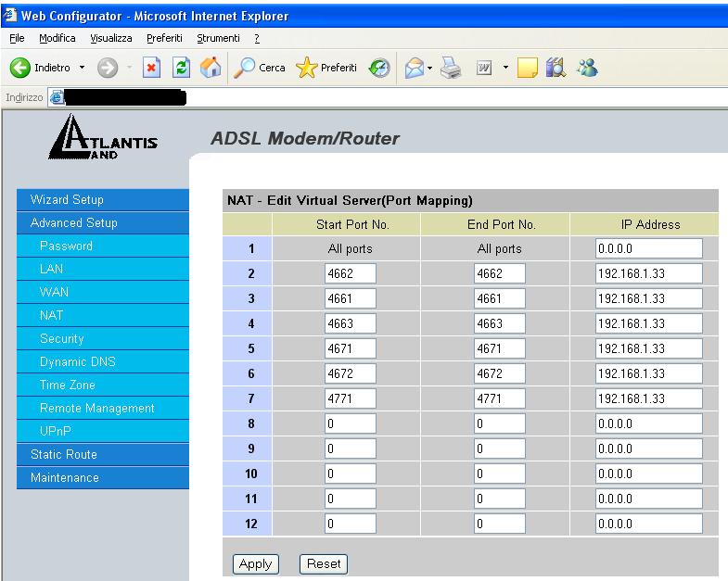Click row 7 IP Address field
Screen dimensions: 728x581
tap(648, 398)
